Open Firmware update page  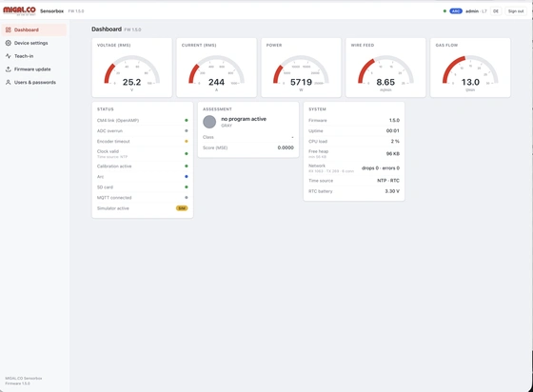coord(34,69)
